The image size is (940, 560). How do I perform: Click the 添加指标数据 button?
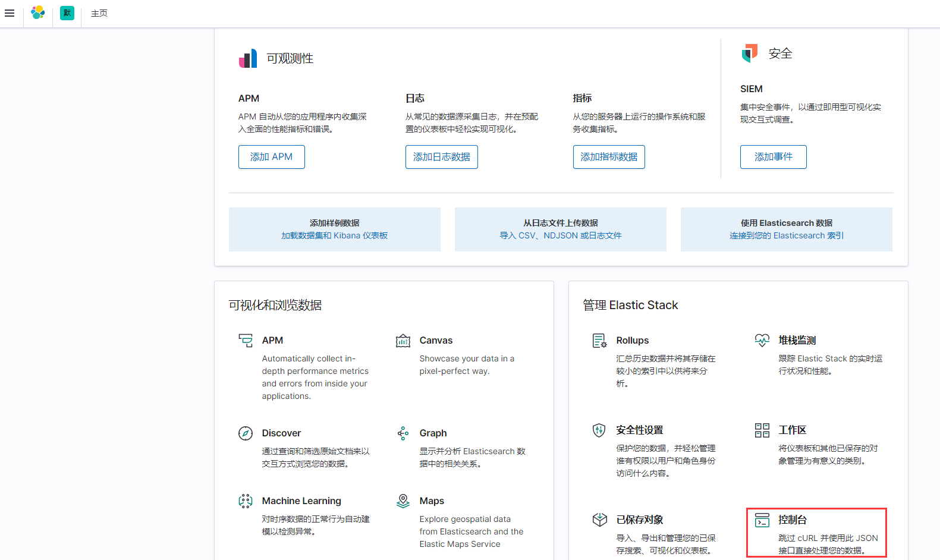(609, 157)
